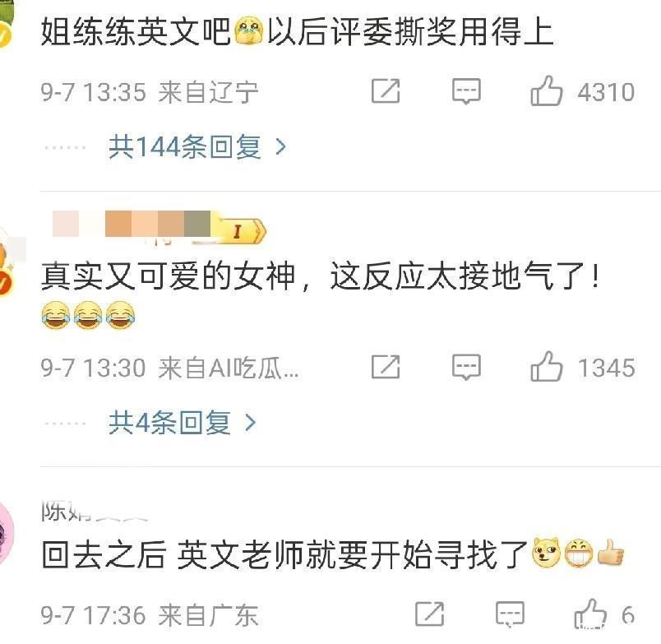Open the 陈 username profile link
This screenshot has width=661, height=644.
(95, 512)
